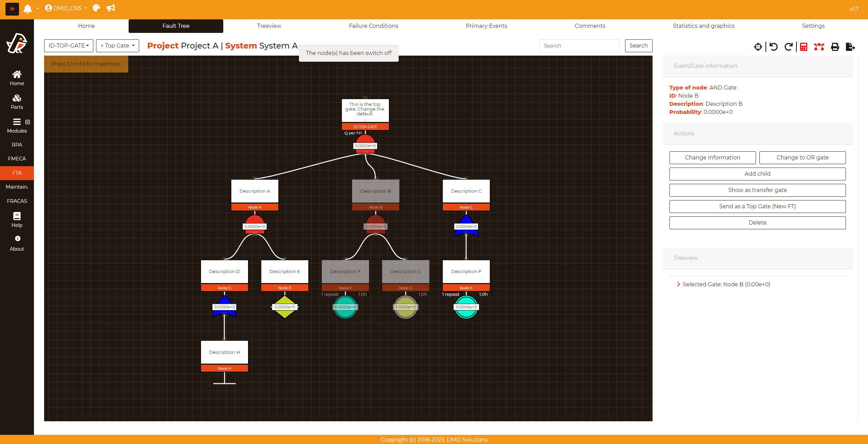868x444 pixels.
Task: Click the megaphone announcements icon
Action: [x=111, y=8]
